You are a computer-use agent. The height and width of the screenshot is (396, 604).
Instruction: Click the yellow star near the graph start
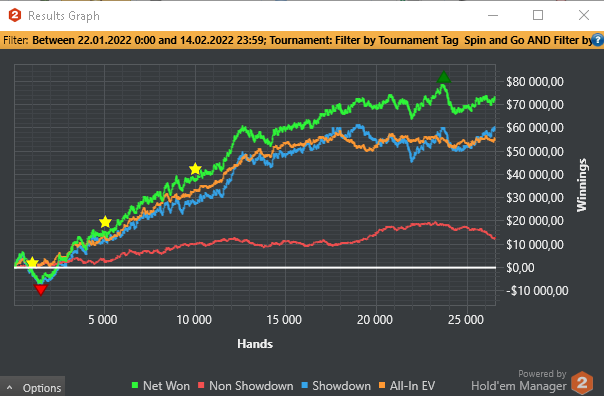32,263
